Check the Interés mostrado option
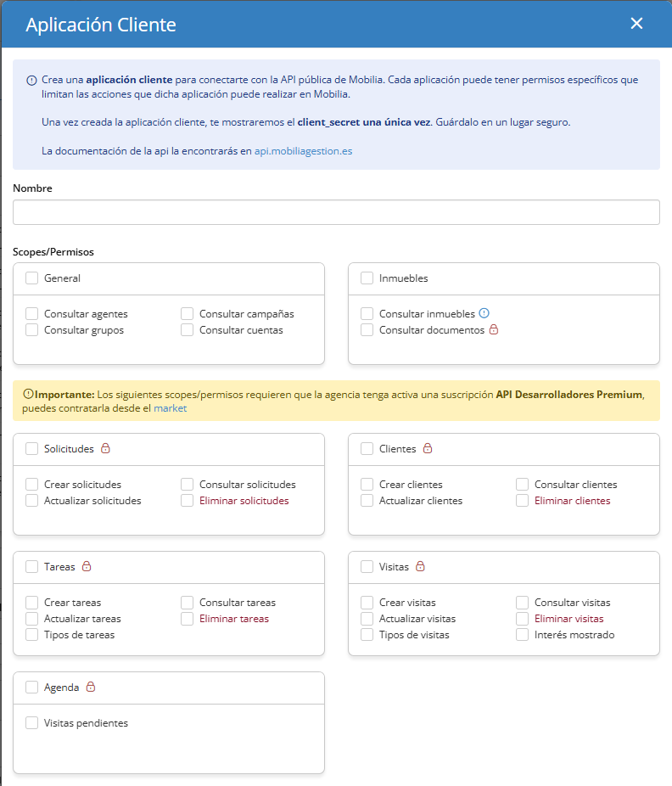Image resolution: width=672 pixels, height=786 pixels. tap(523, 634)
